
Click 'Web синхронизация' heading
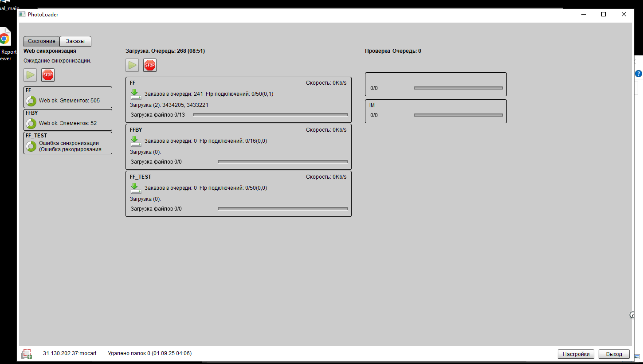50,51
